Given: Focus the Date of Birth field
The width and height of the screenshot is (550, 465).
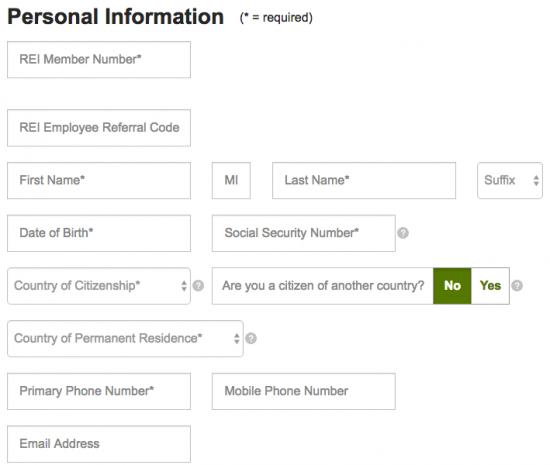Looking at the screenshot, I should pos(99,233).
